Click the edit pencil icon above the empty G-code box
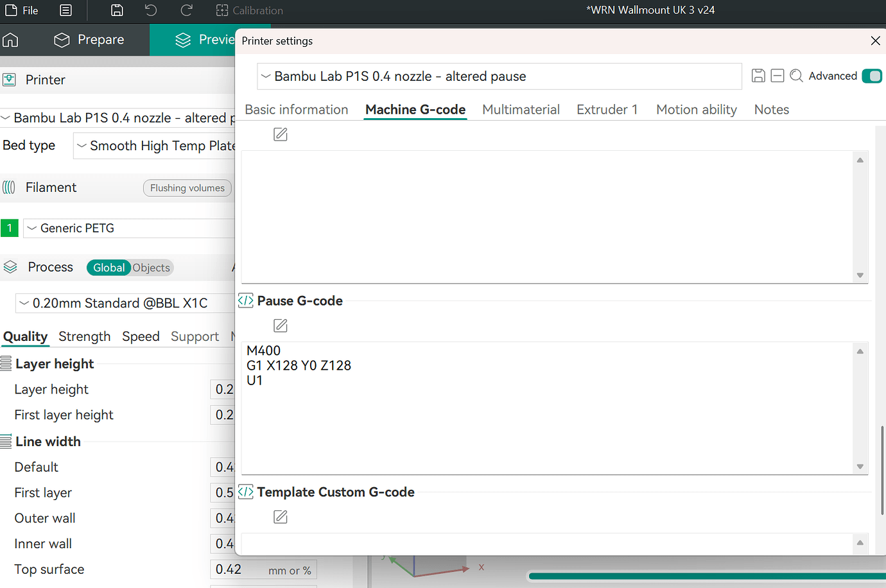The image size is (886, 588). pyautogui.click(x=281, y=134)
